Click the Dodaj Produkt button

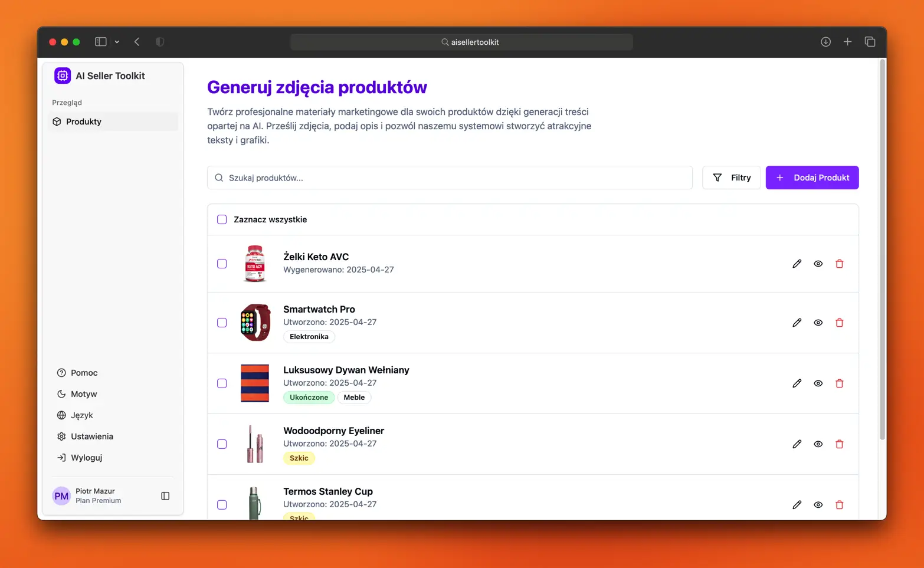pyautogui.click(x=812, y=178)
